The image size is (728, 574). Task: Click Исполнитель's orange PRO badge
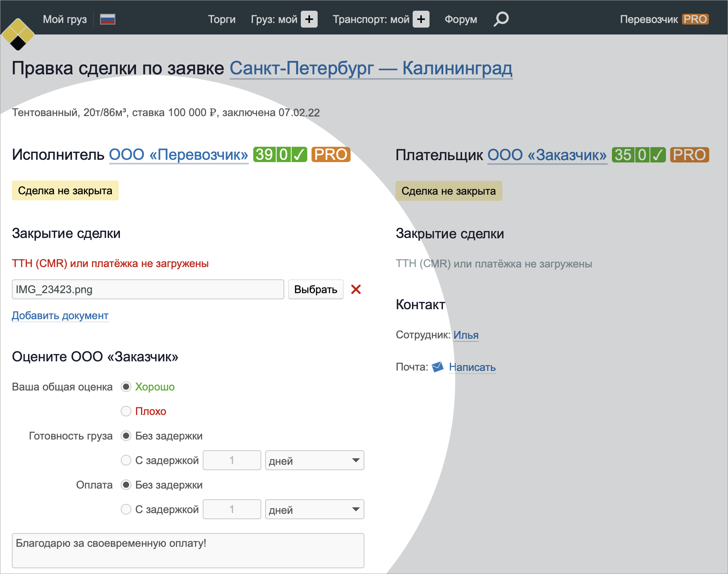(331, 154)
